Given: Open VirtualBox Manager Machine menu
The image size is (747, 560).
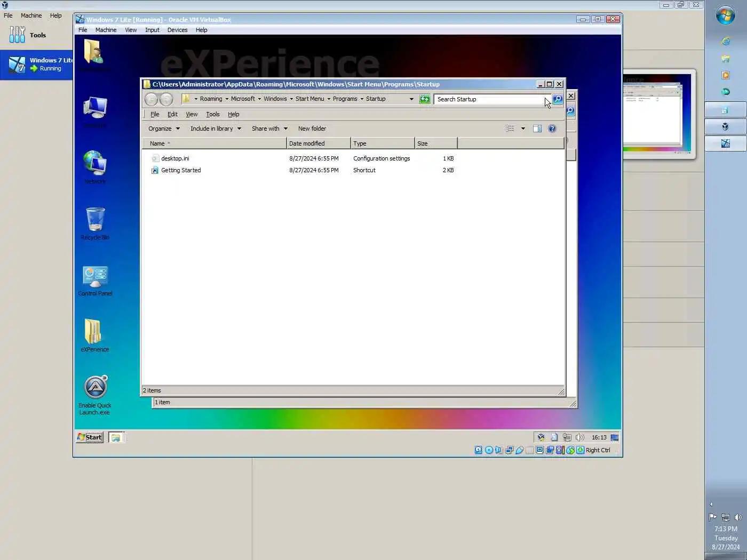Looking at the screenshot, I should click(31, 15).
